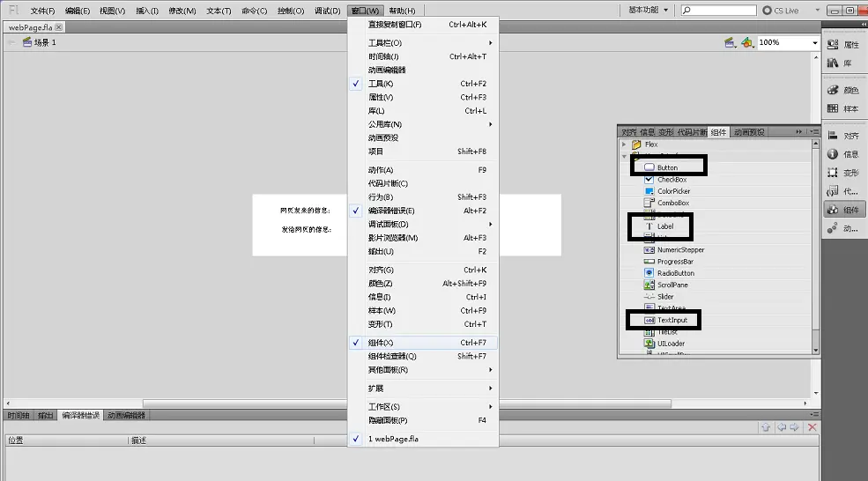
Task: Choose 隐藏面板(P) from the Window menu
Action: 424,420
